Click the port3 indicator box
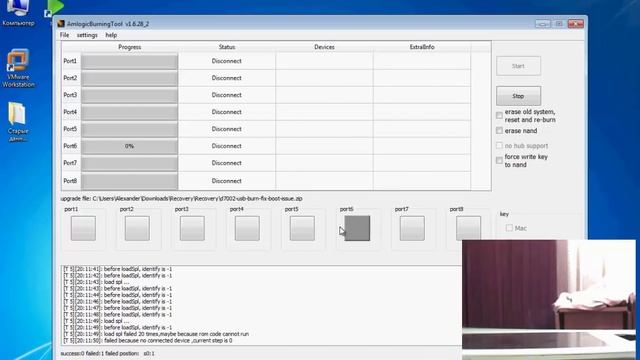 coord(192,228)
